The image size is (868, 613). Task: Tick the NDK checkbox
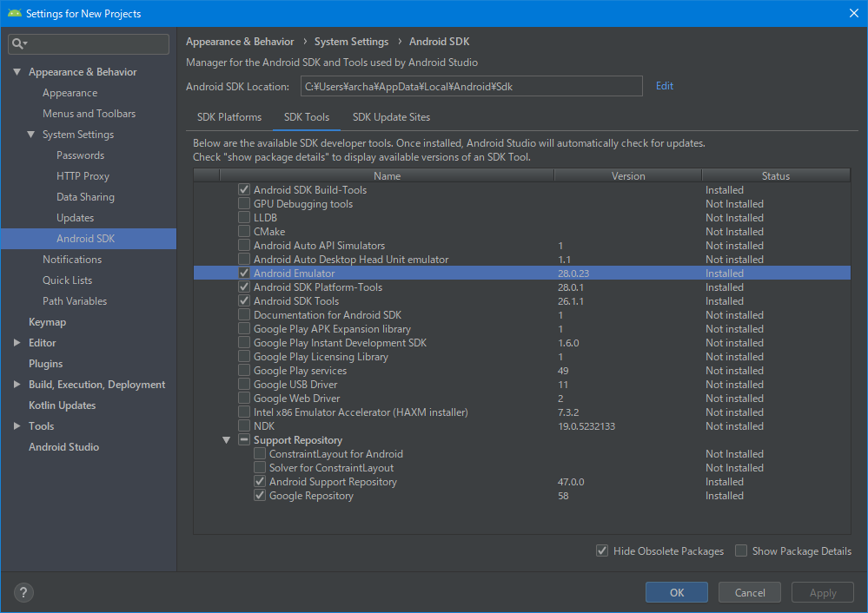click(x=244, y=426)
